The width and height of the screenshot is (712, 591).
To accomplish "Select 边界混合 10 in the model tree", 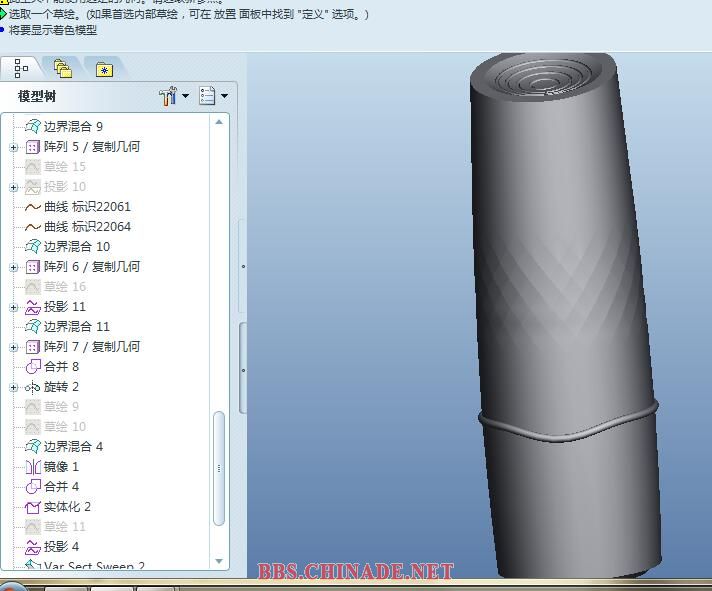I will [x=77, y=247].
